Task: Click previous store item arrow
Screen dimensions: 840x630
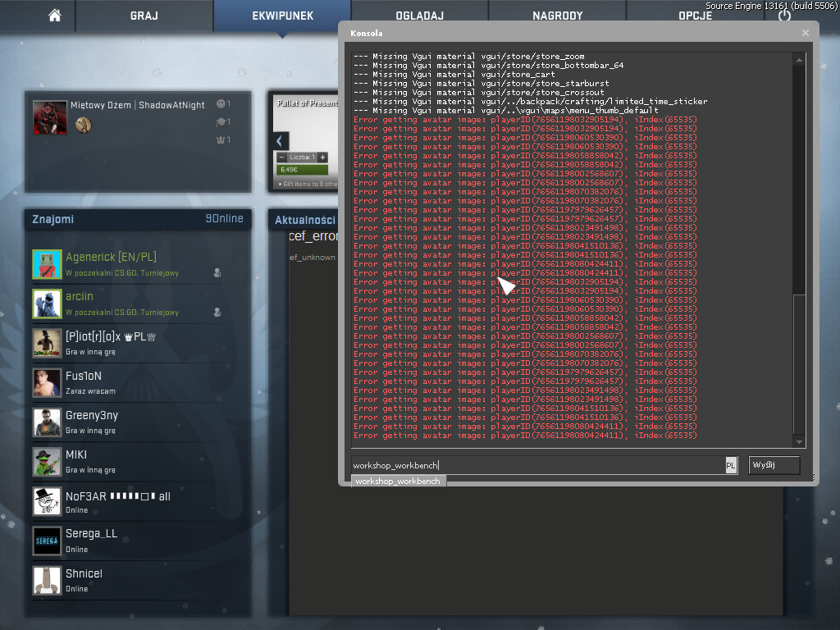Action: [x=281, y=141]
